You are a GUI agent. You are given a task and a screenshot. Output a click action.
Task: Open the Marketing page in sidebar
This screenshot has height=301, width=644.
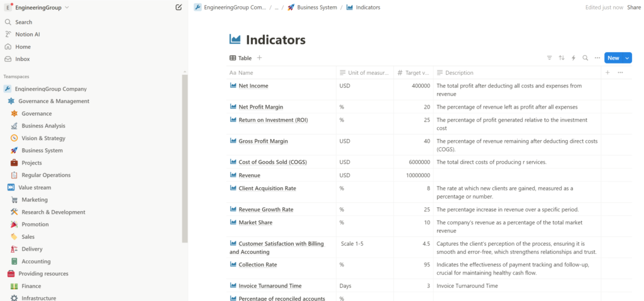click(35, 200)
